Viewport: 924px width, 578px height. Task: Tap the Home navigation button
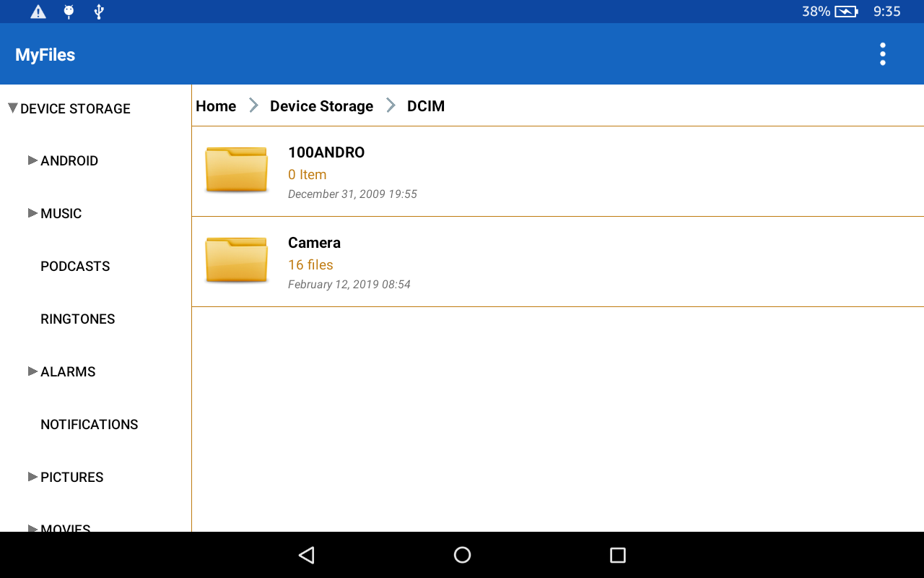(x=462, y=554)
